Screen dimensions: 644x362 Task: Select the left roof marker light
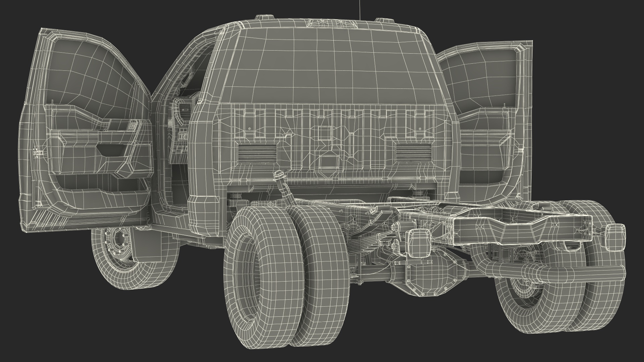tap(264, 17)
